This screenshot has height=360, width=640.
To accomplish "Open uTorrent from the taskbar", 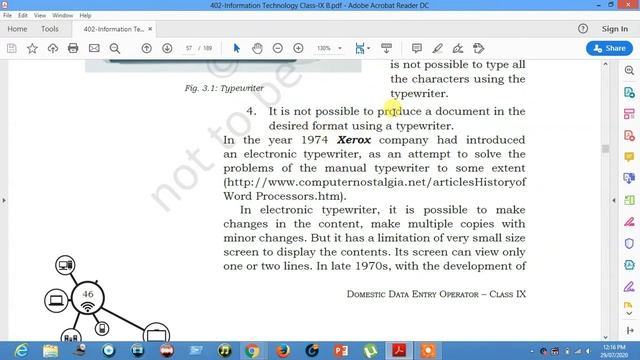I will click(x=370, y=351).
